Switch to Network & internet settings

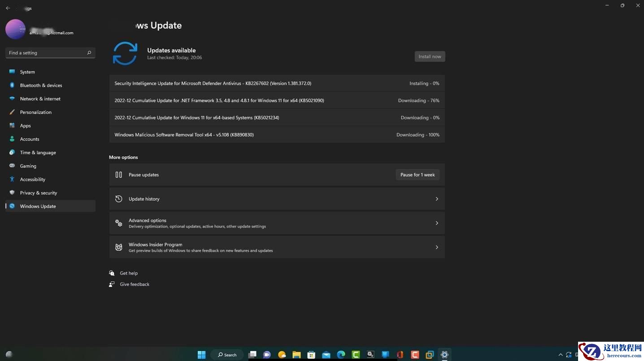[x=40, y=99]
